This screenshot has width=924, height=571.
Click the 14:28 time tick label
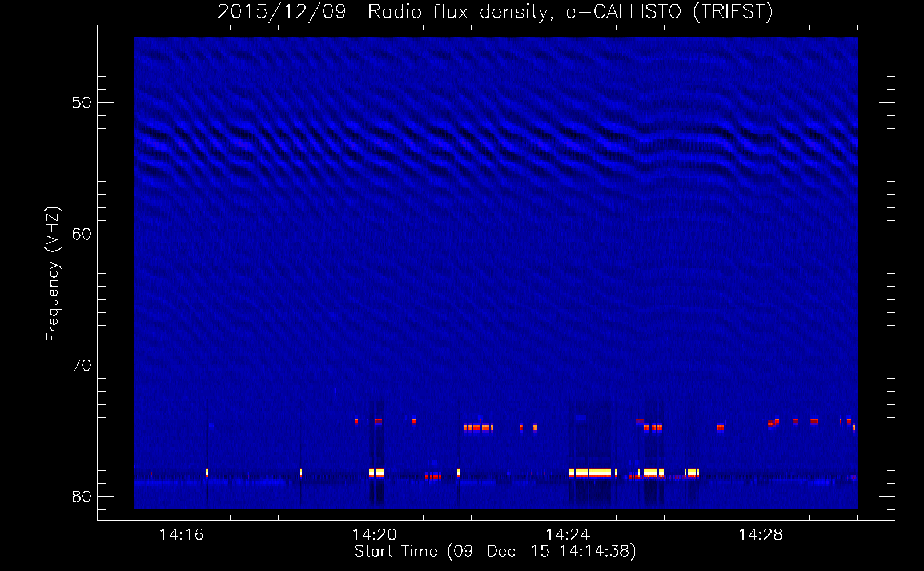(x=761, y=534)
